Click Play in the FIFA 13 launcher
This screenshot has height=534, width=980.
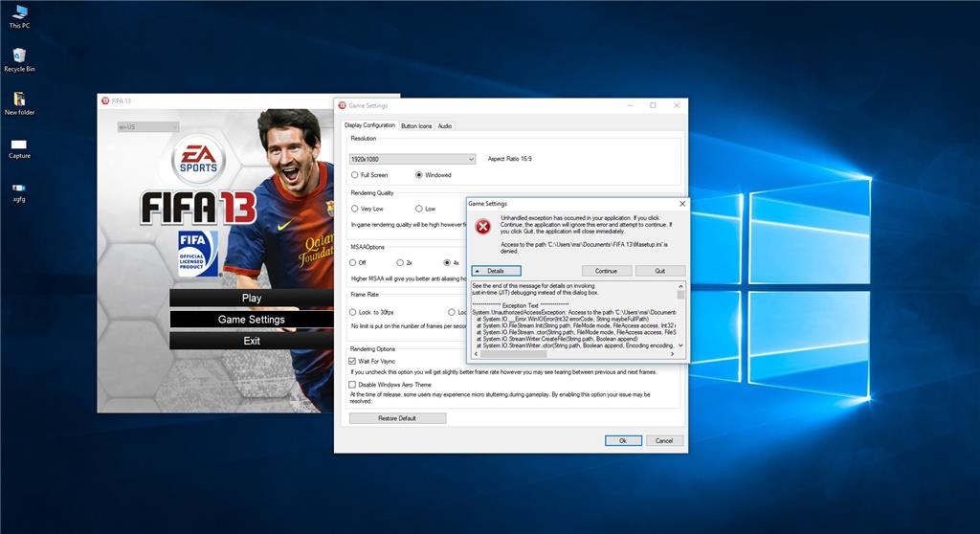(252, 299)
